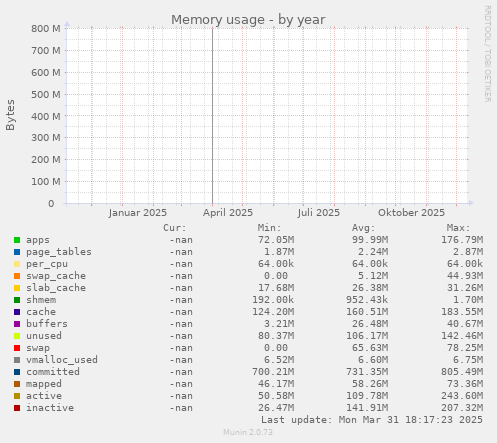The width and height of the screenshot is (497, 443).
Task: Click the vertical gray time marker line
Action: pyautogui.click(x=212, y=116)
